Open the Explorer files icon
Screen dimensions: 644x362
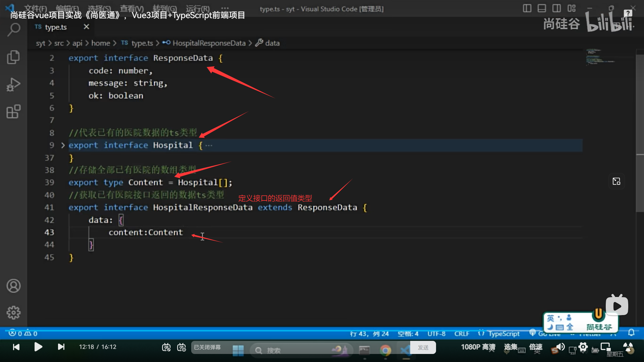pos(13,57)
